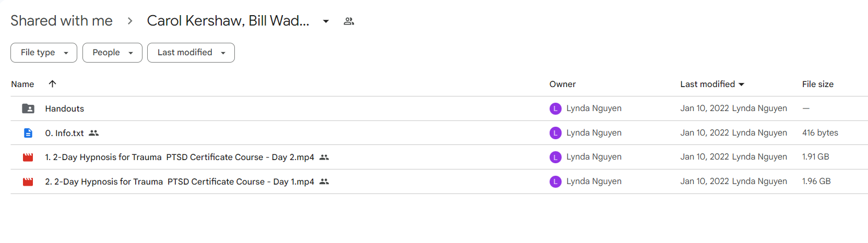Open the Last modified column header menu
Image resolution: width=868 pixels, height=243 pixels.
(x=712, y=84)
